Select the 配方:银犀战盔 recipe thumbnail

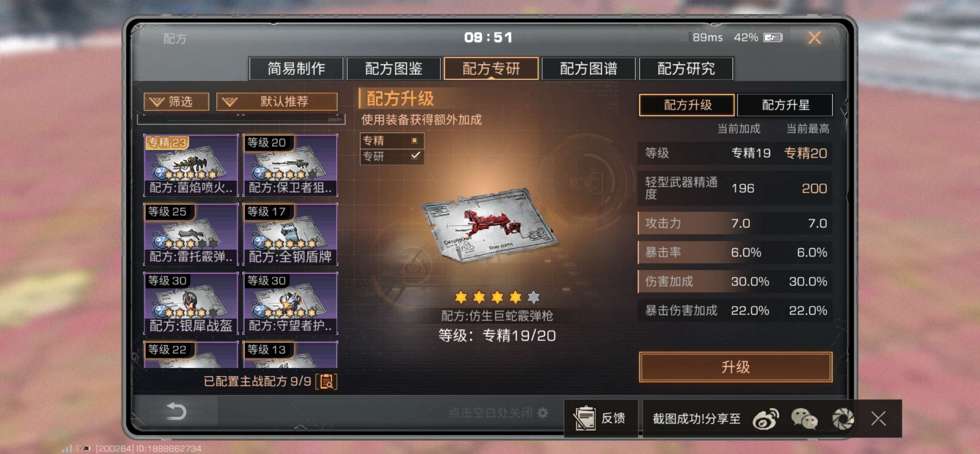click(x=191, y=303)
